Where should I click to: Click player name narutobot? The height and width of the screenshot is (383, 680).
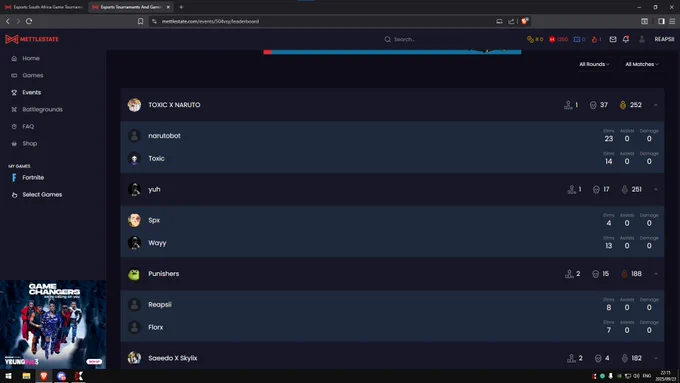click(164, 136)
